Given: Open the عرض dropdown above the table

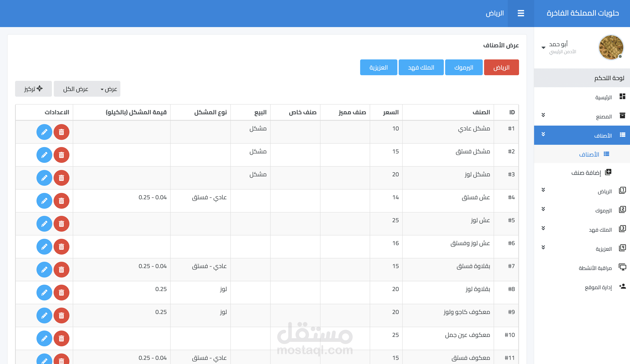Looking at the screenshot, I should click(x=109, y=89).
